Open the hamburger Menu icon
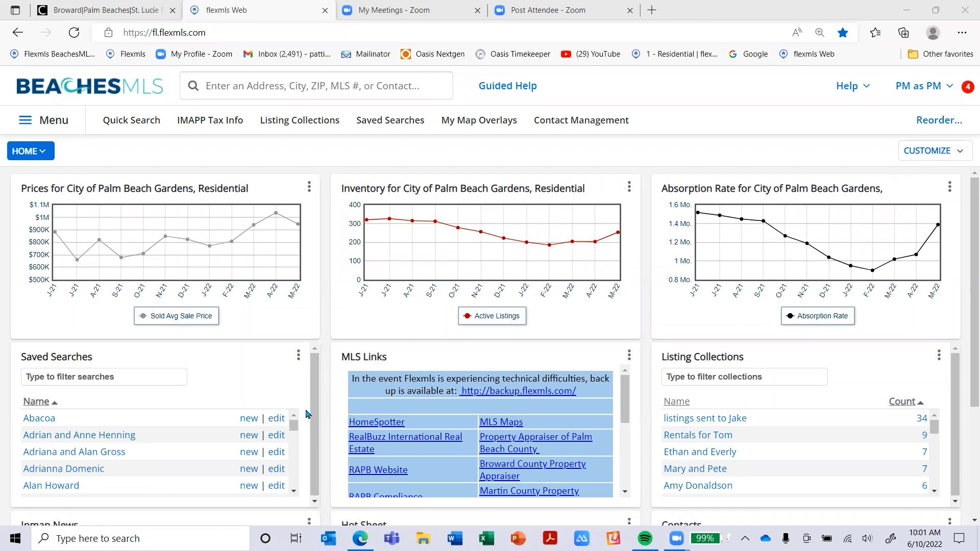 (x=25, y=120)
